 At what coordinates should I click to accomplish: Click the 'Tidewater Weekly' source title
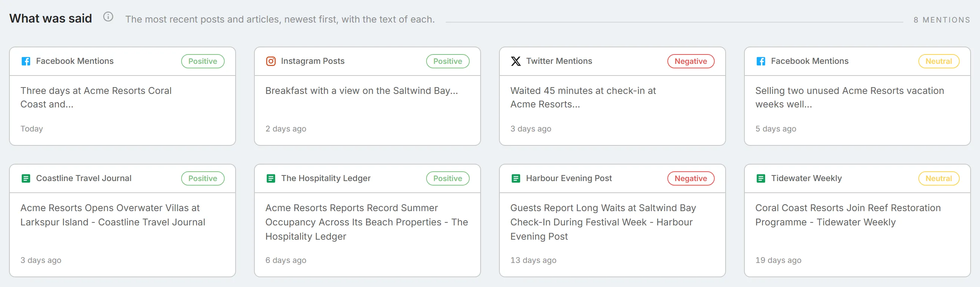point(806,178)
